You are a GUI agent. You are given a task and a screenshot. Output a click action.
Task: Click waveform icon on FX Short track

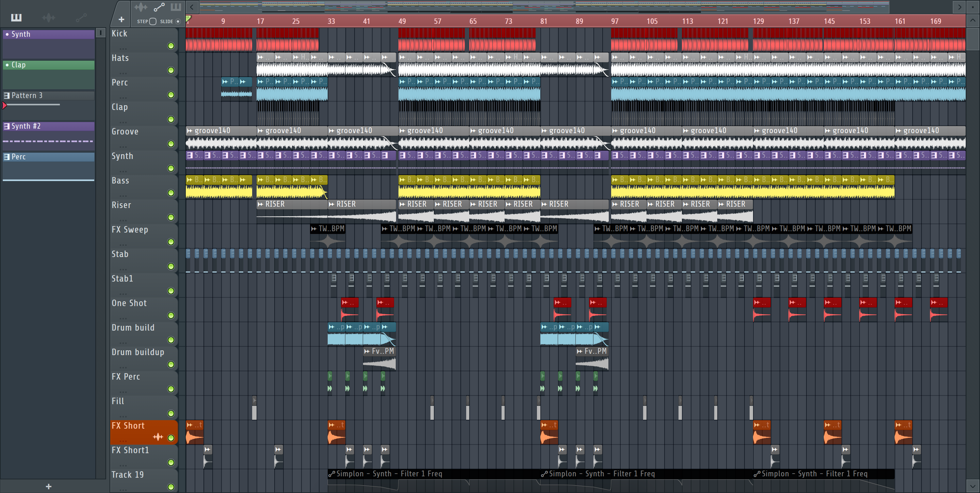tap(158, 437)
